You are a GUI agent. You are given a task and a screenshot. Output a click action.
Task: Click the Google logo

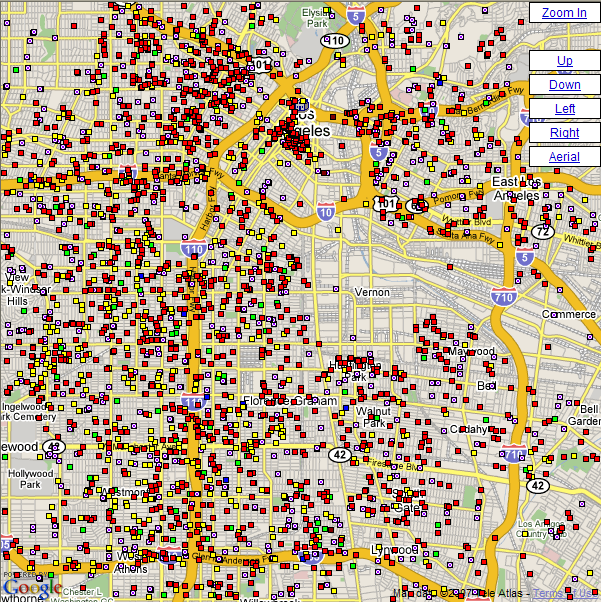coord(32,587)
